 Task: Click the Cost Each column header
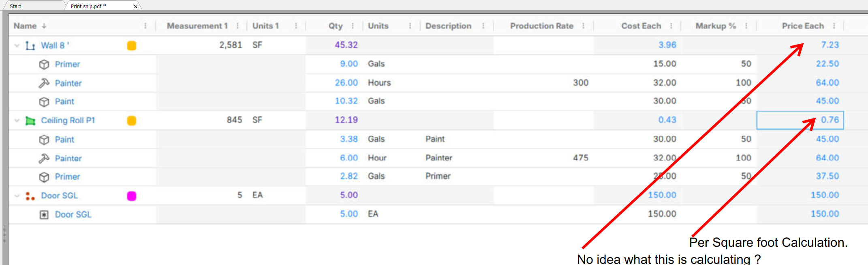[x=641, y=26]
